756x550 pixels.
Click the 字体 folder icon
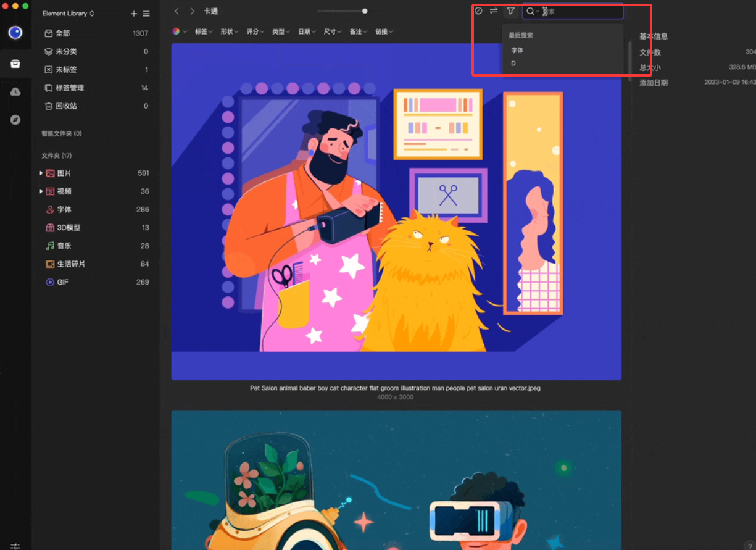click(51, 210)
